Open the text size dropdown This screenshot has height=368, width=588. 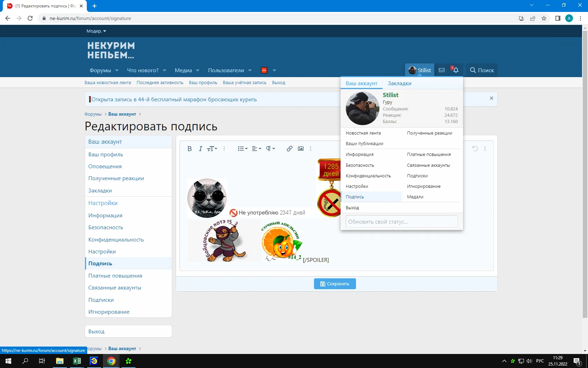pyautogui.click(x=212, y=149)
